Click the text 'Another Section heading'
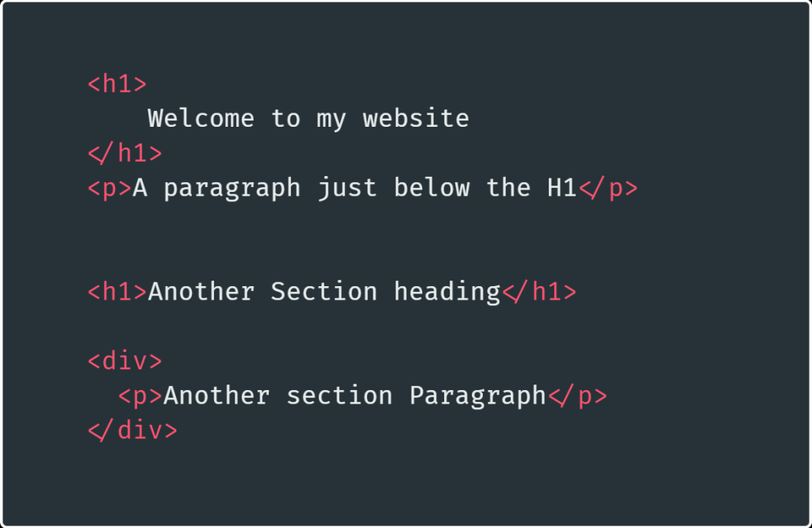This screenshot has height=528, width=812. pos(324,292)
